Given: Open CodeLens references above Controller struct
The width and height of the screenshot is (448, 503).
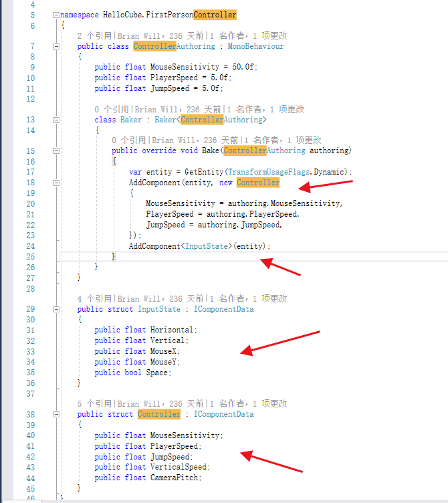Looking at the screenshot, I should [94, 403].
